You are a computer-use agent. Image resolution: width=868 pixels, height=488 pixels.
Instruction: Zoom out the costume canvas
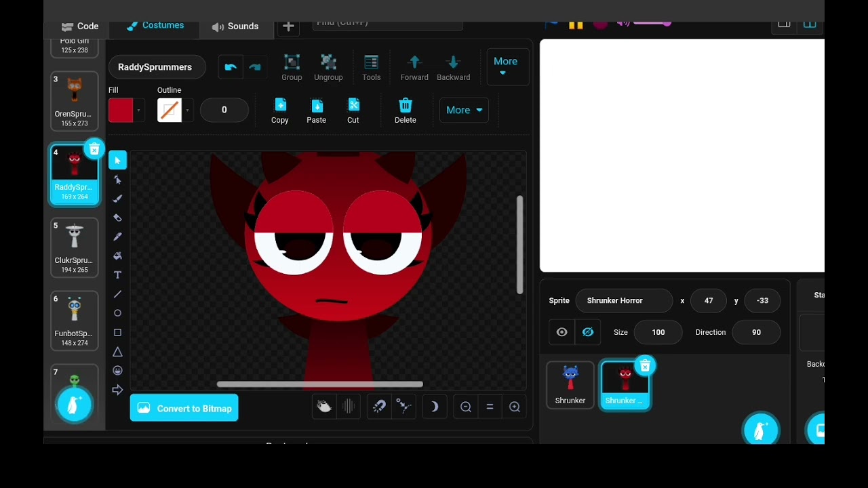tap(466, 407)
